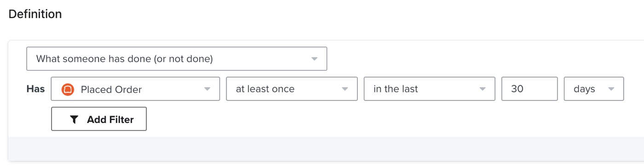Click the caret arrow on "at least once"
Screen dimensions: 644x167
point(345,89)
